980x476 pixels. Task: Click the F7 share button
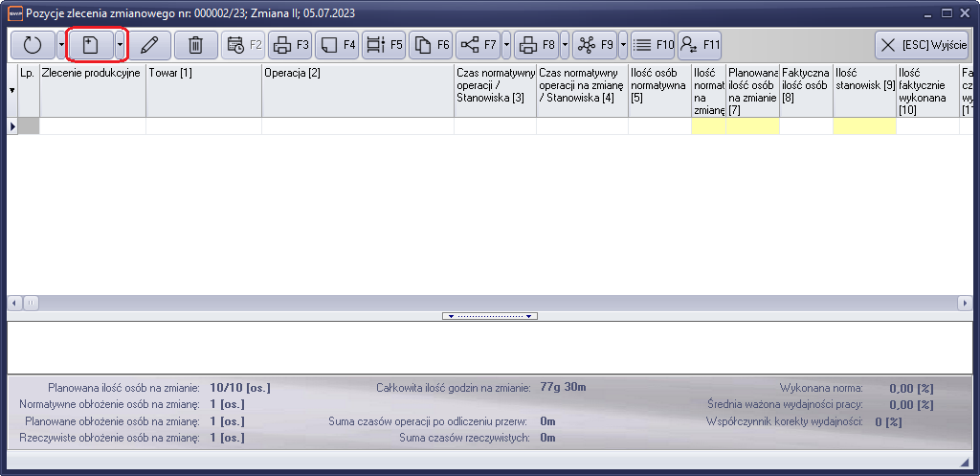[478, 45]
